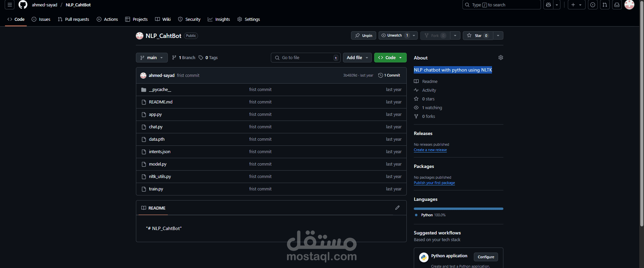Switch to the Wiki tab
The width and height of the screenshot is (644, 268).
163,19
